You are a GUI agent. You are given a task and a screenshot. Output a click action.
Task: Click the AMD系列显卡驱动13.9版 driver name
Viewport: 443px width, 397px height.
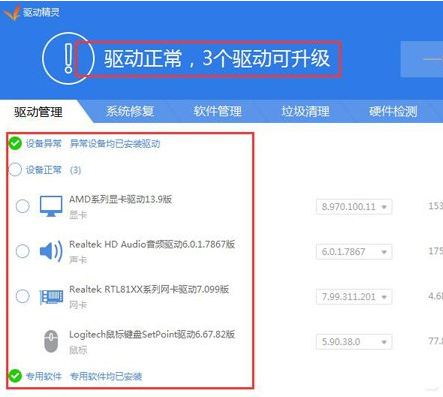[120, 199]
